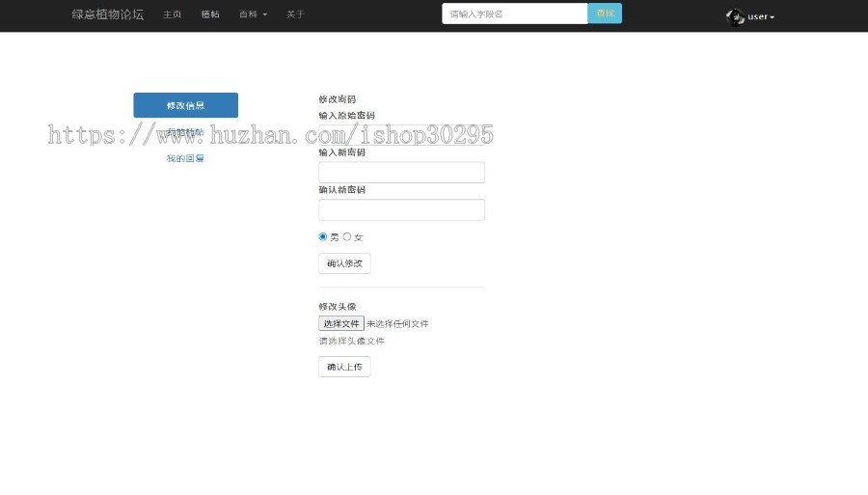Open the 关于 page
The width and height of the screenshot is (868, 495).
pyautogui.click(x=295, y=14)
